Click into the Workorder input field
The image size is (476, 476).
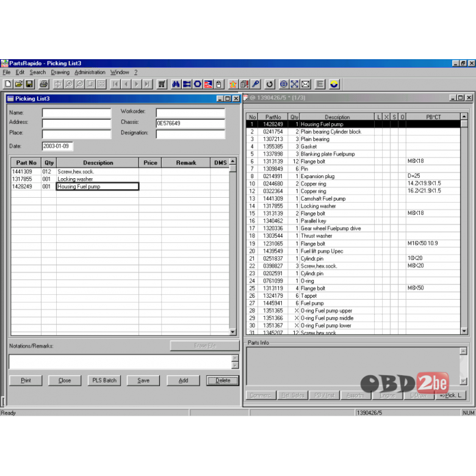coord(190,113)
